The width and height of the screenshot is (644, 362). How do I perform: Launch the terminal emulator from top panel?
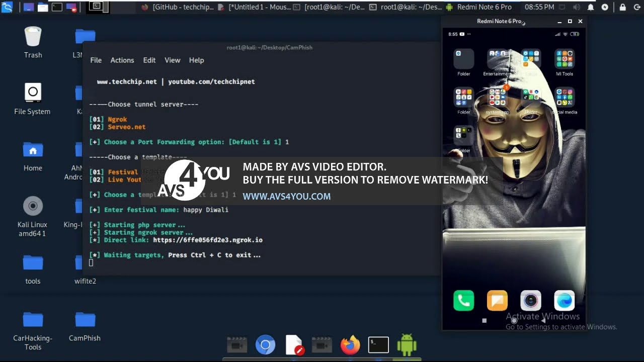pyautogui.click(x=57, y=7)
